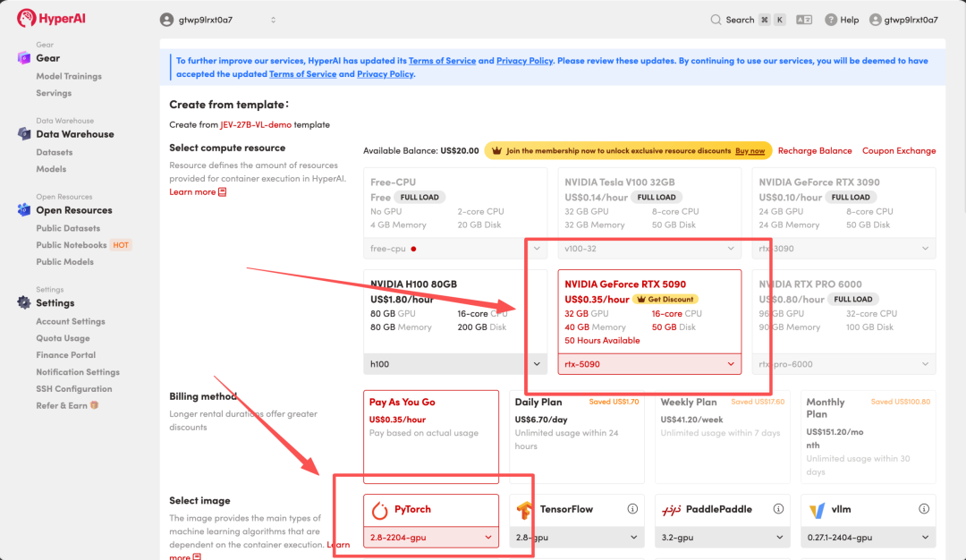Click the search magnifier icon
The height and width of the screenshot is (560, 966).
pos(716,20)
